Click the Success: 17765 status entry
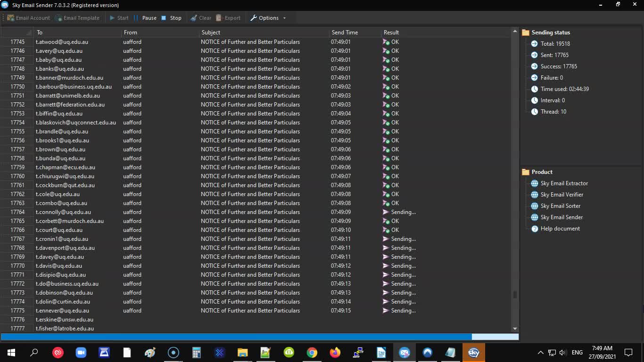The width and height of the screenshot is (644, 362). coord(559,66)
